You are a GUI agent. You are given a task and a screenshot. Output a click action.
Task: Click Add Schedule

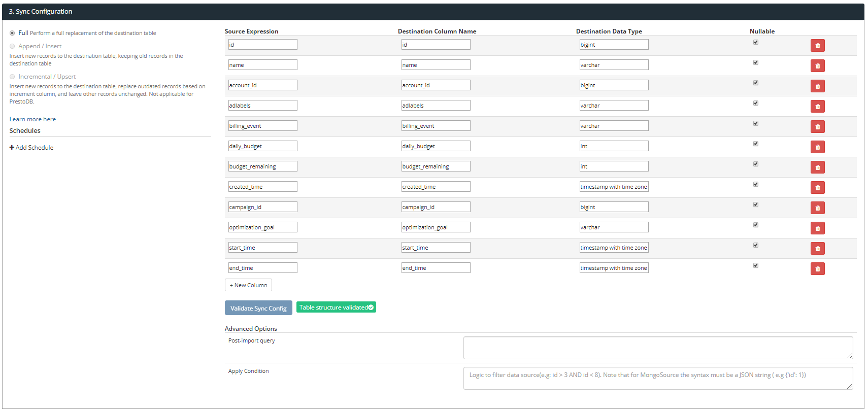(31, 148)
